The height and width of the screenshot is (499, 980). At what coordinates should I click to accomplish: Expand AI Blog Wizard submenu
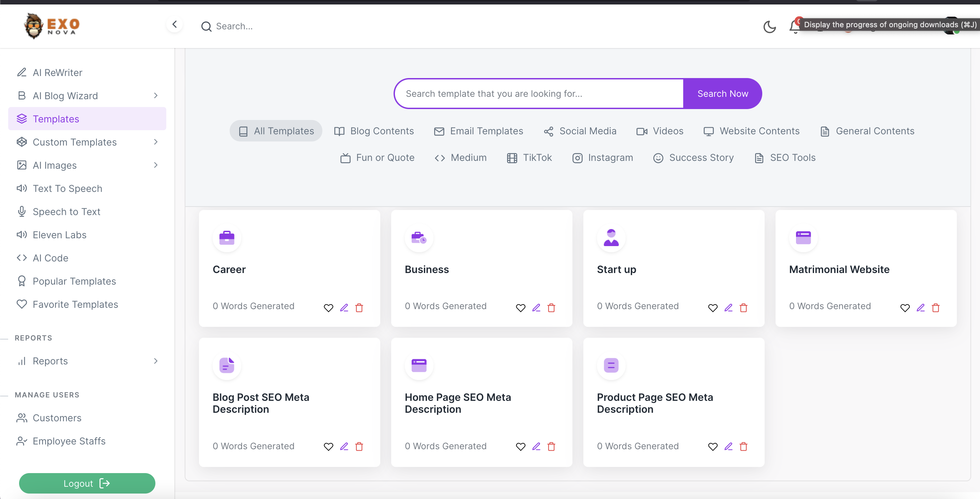point(156,95)
